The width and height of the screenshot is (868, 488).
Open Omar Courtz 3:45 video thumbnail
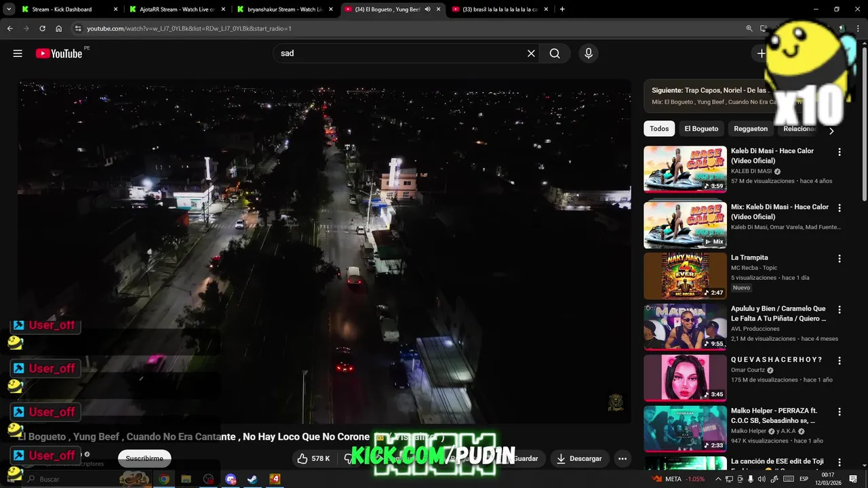[x=685, y=378]
